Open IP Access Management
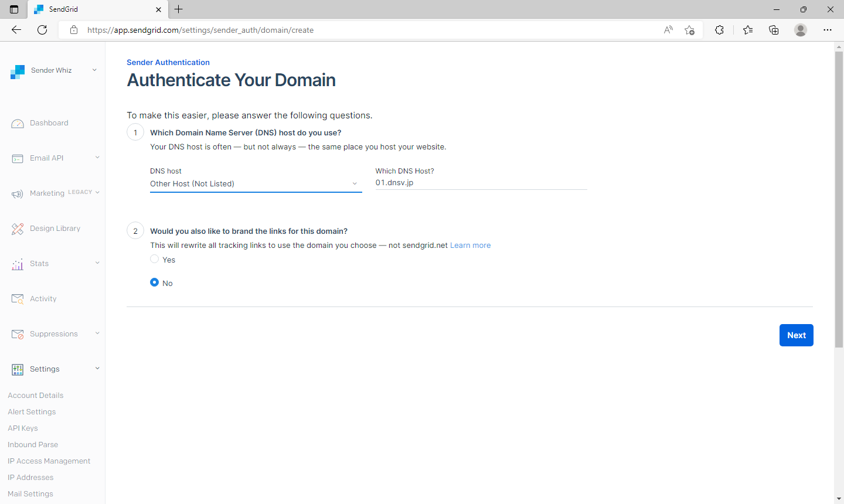The image size is (844, 504). (x=49, y=461)
